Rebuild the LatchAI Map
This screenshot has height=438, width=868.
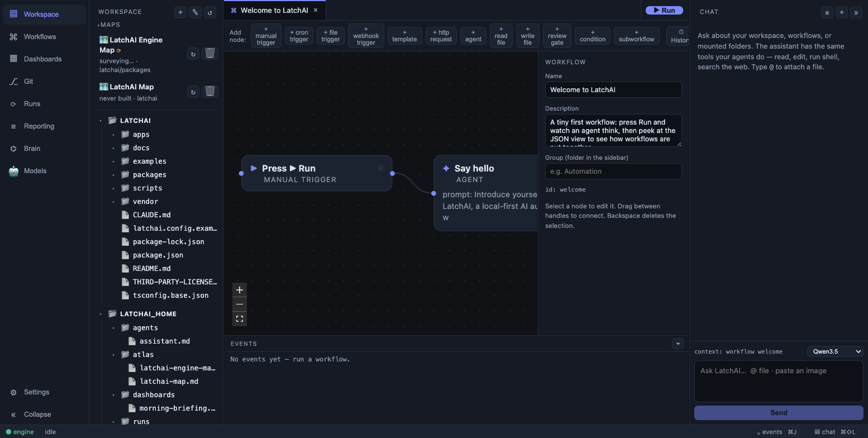(x=193, y=92)
